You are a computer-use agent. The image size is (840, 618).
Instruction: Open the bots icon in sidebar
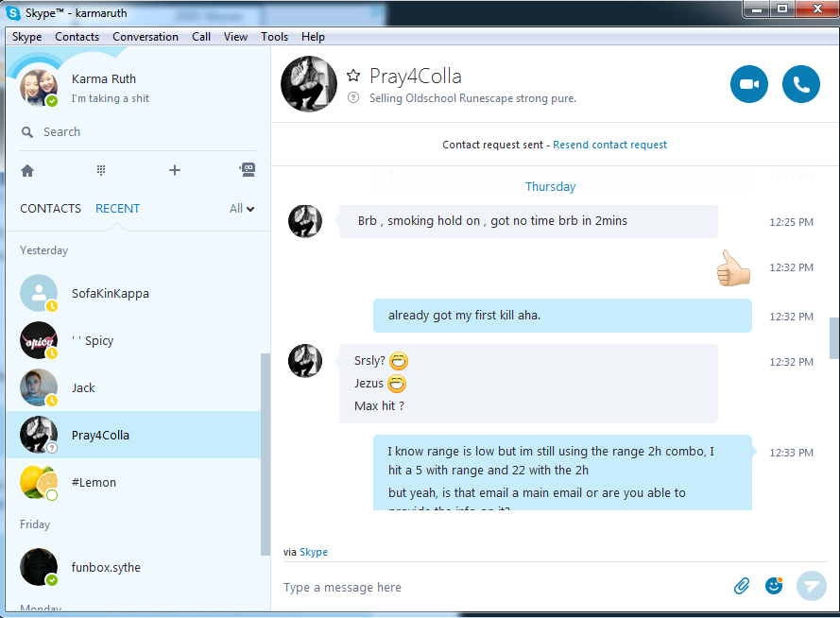248,170
